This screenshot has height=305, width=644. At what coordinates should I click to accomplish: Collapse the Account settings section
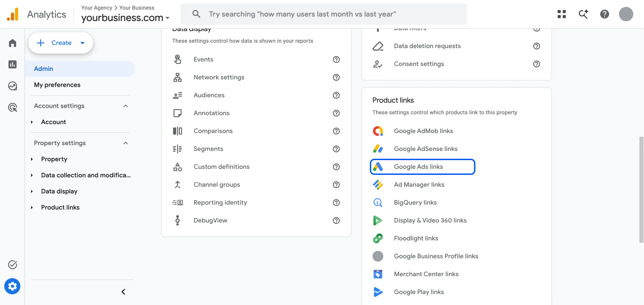point(125,106)
